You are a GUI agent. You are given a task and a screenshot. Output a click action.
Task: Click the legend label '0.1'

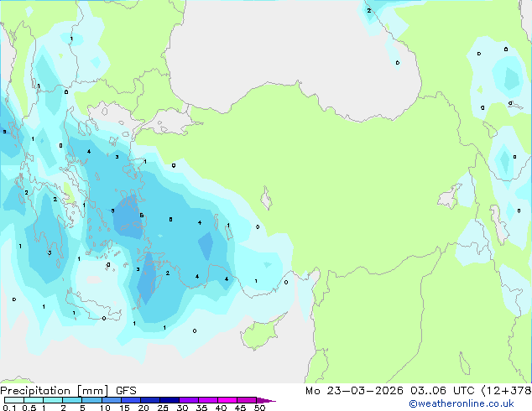(x=9, y=408)
